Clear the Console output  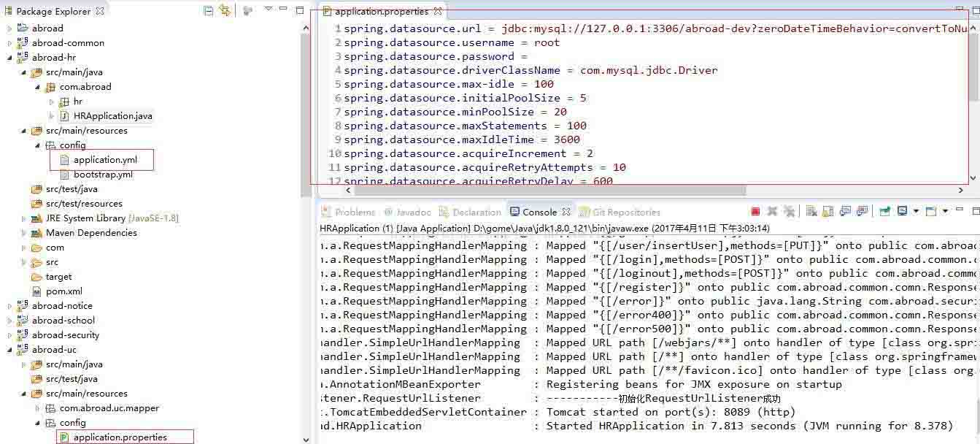[811, 212]
